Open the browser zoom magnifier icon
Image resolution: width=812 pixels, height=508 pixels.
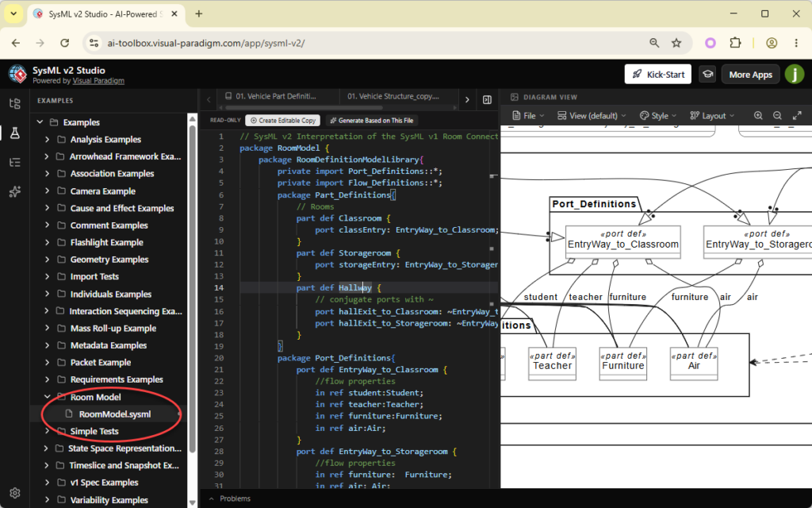click(x=654, y=43)
